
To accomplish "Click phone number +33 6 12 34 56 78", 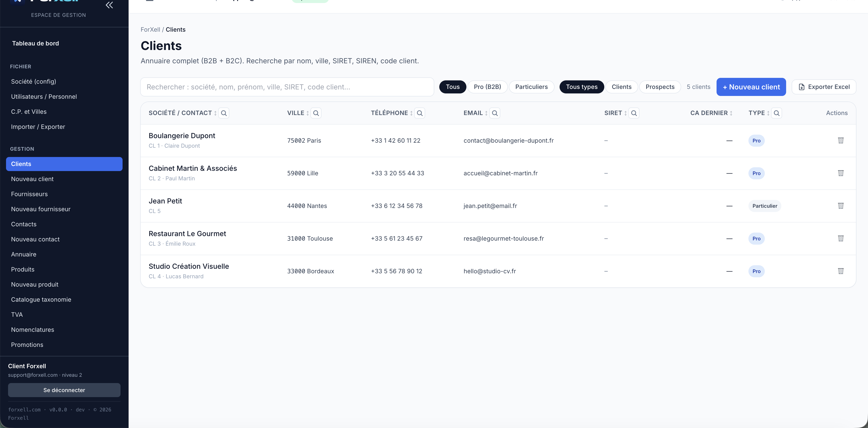I will [x=396, y=206].
